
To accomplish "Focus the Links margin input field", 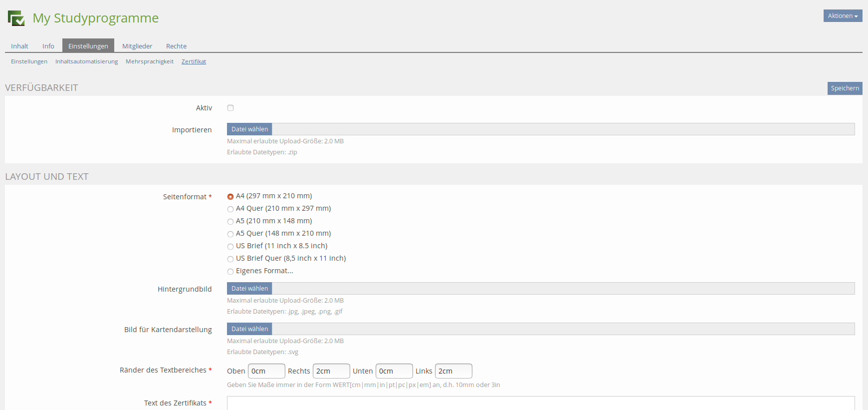I will pos(453,371).
